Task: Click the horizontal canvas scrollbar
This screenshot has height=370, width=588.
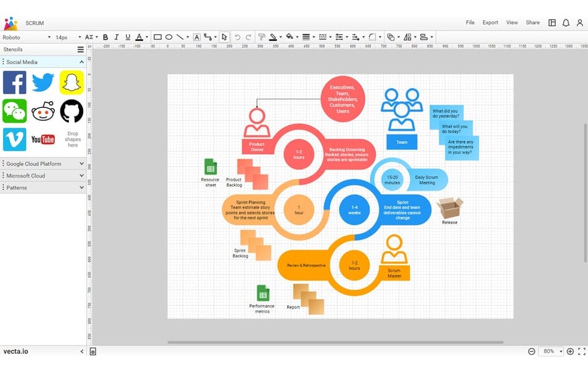Action: click(x=335, y=342)
